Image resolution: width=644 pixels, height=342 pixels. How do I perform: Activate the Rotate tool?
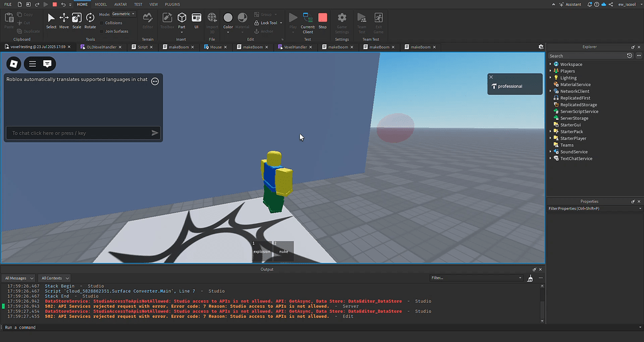coord(90,21)
